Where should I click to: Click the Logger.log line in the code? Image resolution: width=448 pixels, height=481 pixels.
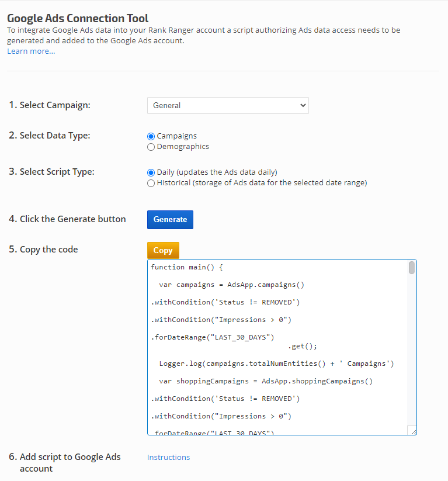[276, 364]
